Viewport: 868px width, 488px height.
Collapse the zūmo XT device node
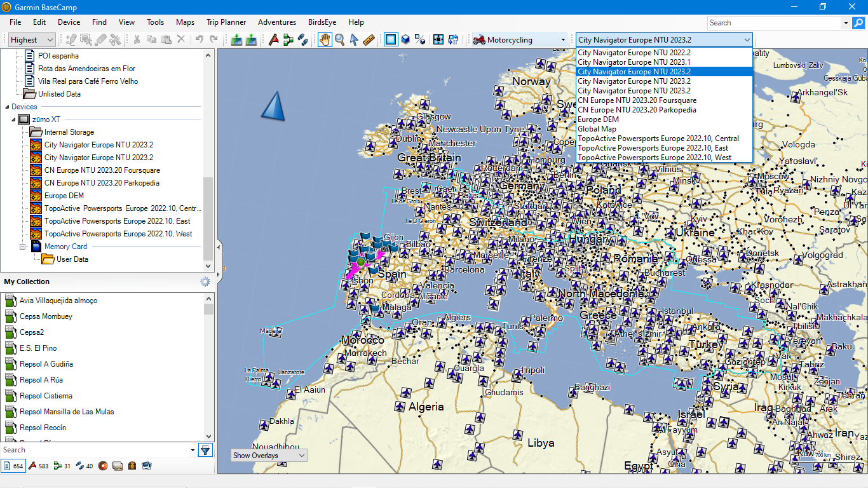point(13,119)
